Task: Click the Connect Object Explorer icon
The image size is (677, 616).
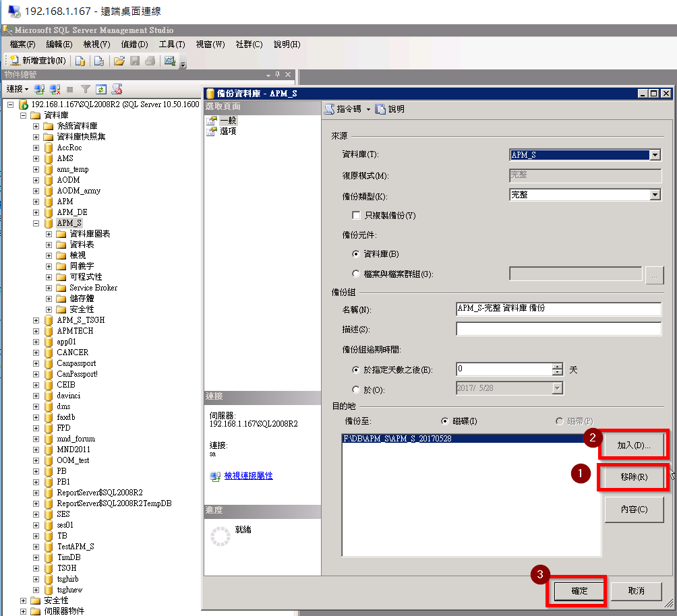Action: click(39, 90)
